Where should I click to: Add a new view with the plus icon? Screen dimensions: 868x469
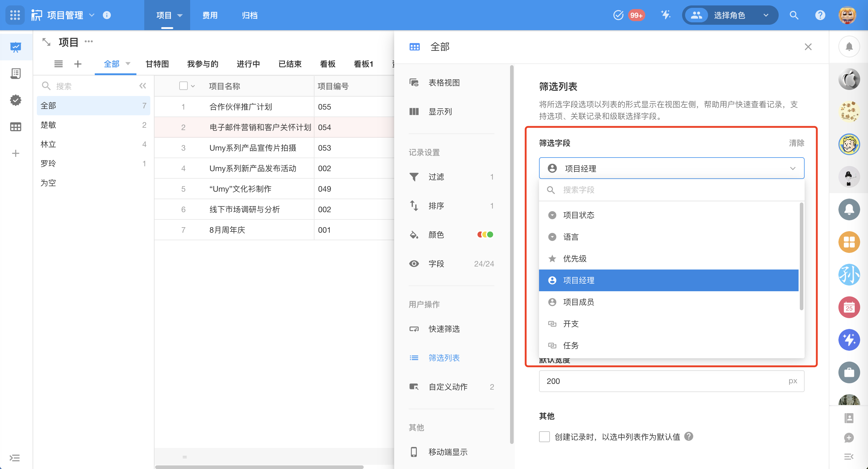[x=78, y=64]
